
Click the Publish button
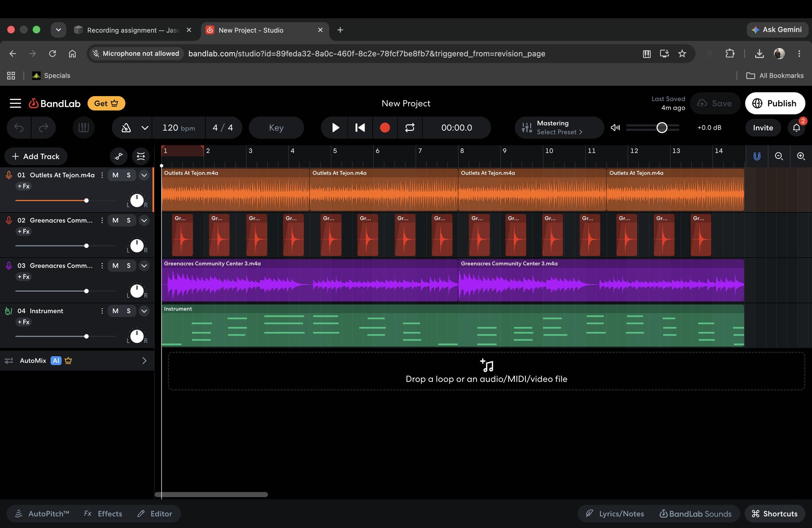click(775, 103)
